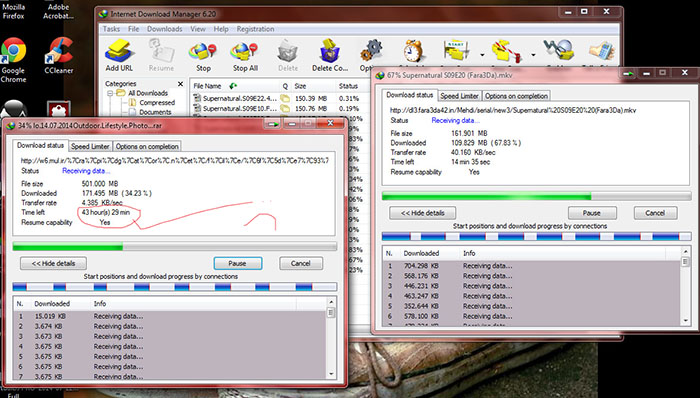Screen dimensions: 700x398
Task: Click the Grabber toolbar icon
Action: pos(558,50)
